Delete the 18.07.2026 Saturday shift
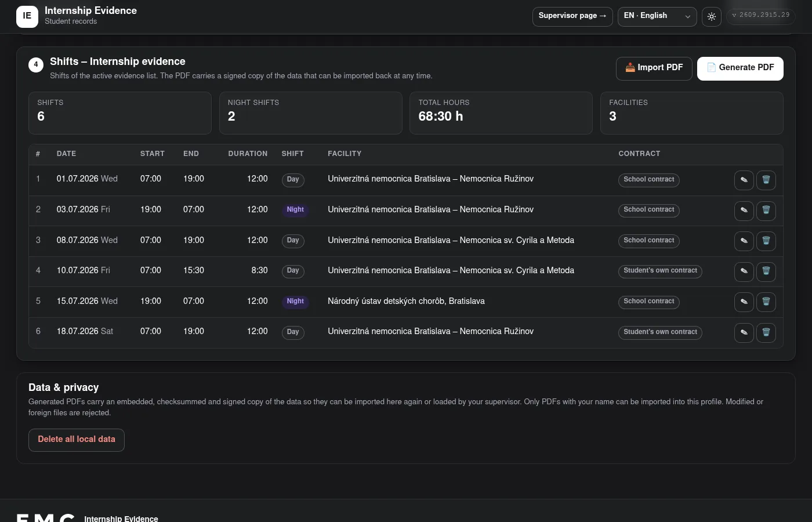812x522 pixels. (766, 333)
